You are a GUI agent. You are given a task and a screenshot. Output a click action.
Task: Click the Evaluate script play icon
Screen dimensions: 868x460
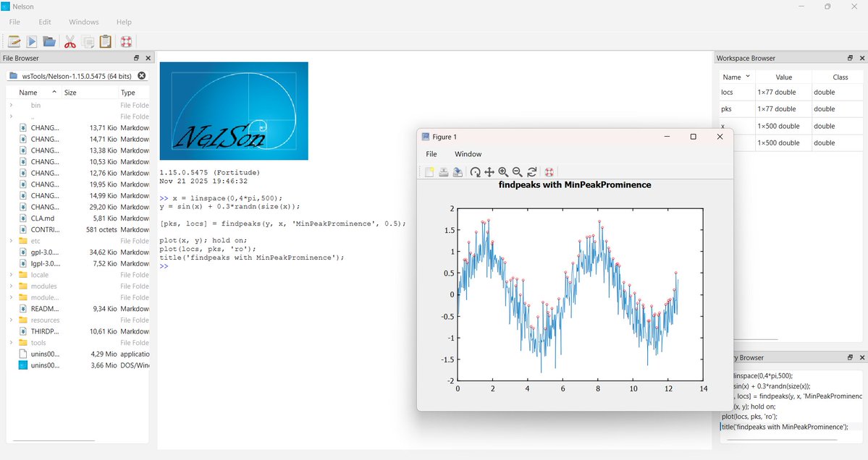click(31, 41)
